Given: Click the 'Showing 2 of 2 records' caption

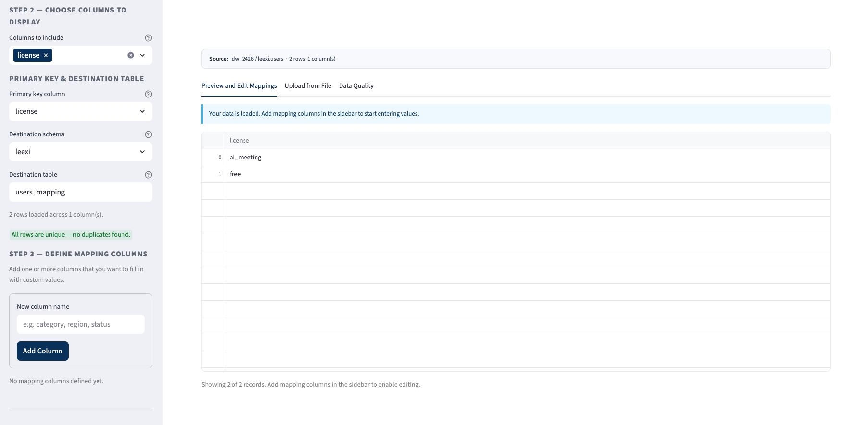Looking at the screenshot, I should tap(311, 385).
